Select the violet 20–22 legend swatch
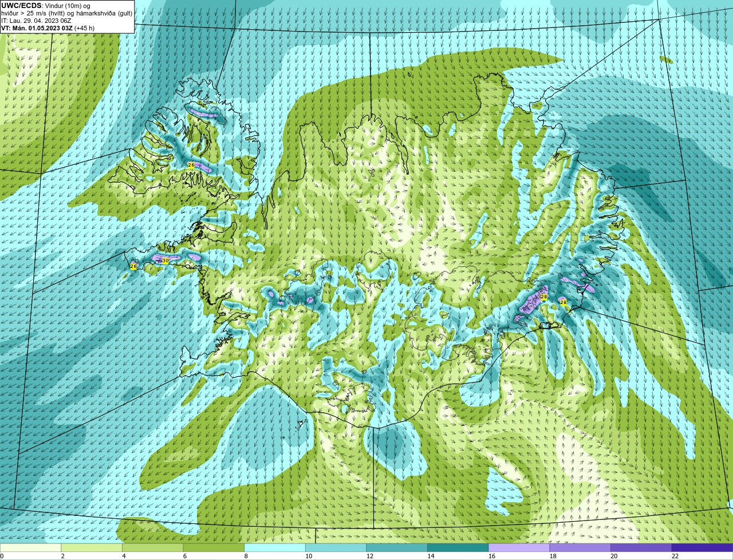The image size is (733, 560). click(x=641, y=547)
